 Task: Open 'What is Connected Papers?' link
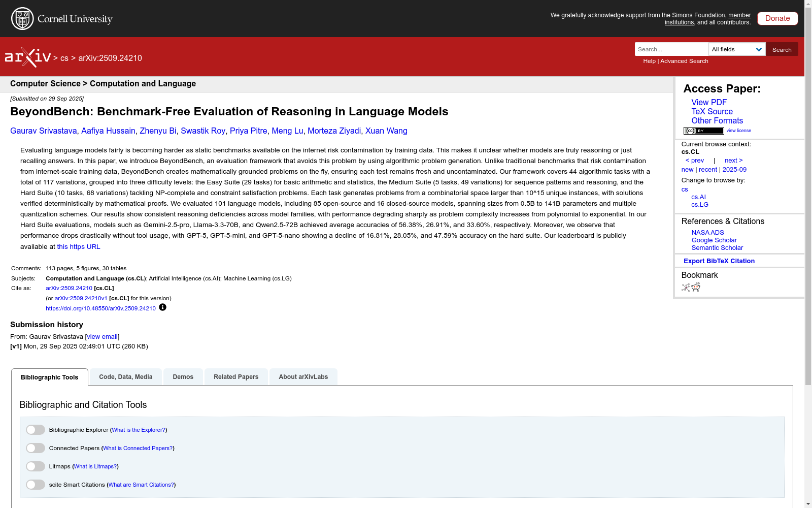[x=138, y=448]
